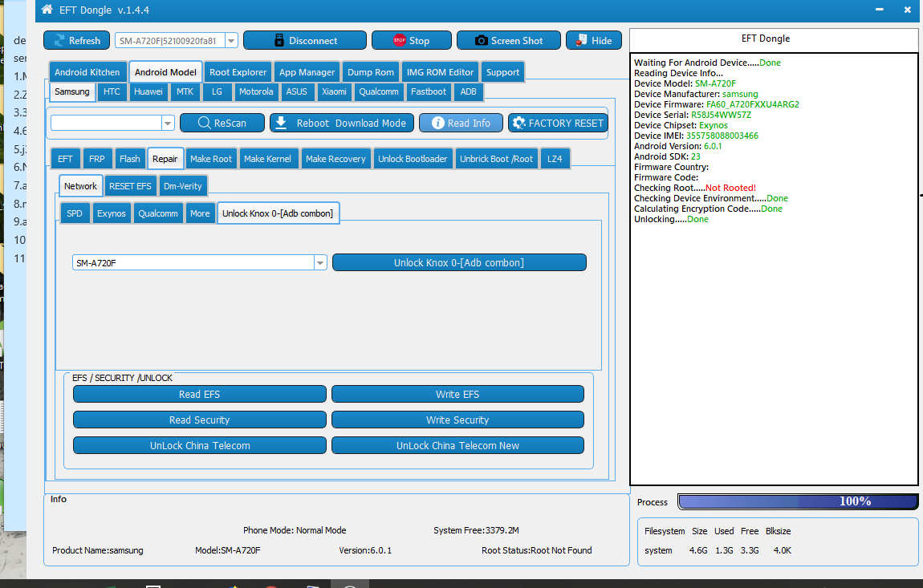This screenshot has height=588, width=923.
Task: Click the Disconnect plug icon
Action: 279,41
